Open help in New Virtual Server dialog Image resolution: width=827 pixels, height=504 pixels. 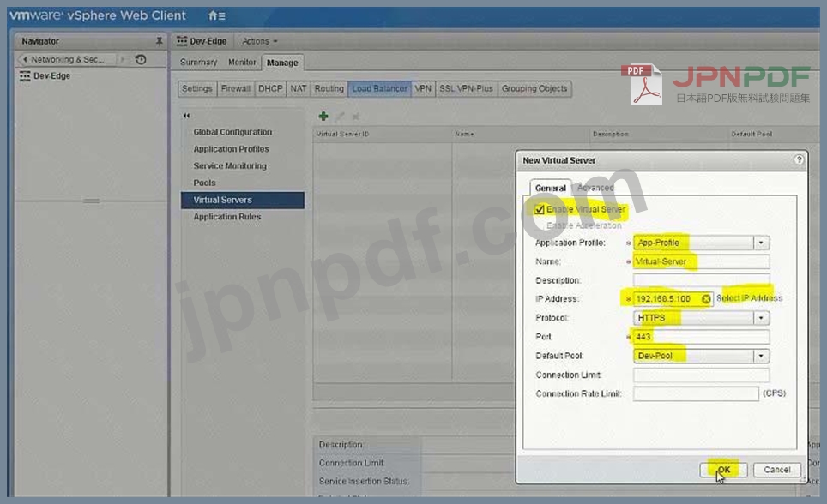pyautogui.click(x=799, y=159)
